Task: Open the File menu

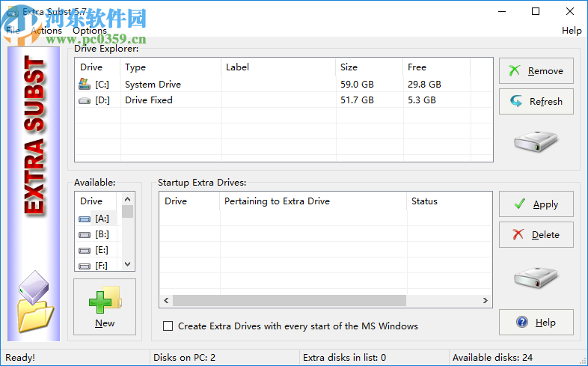Action: click(x=13, y=31)
